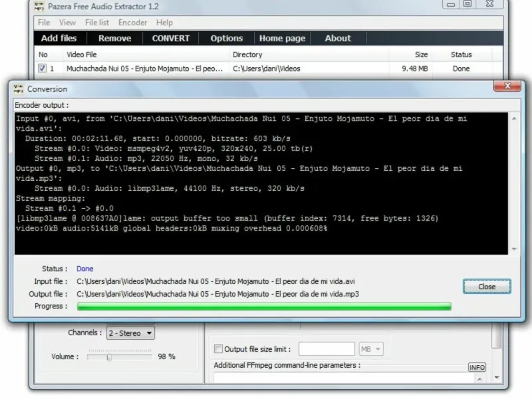Viewport: 532px width, 399px height.
Task: Click the C:\Users\dani\Videos directory cell
Action: point(267,68)
